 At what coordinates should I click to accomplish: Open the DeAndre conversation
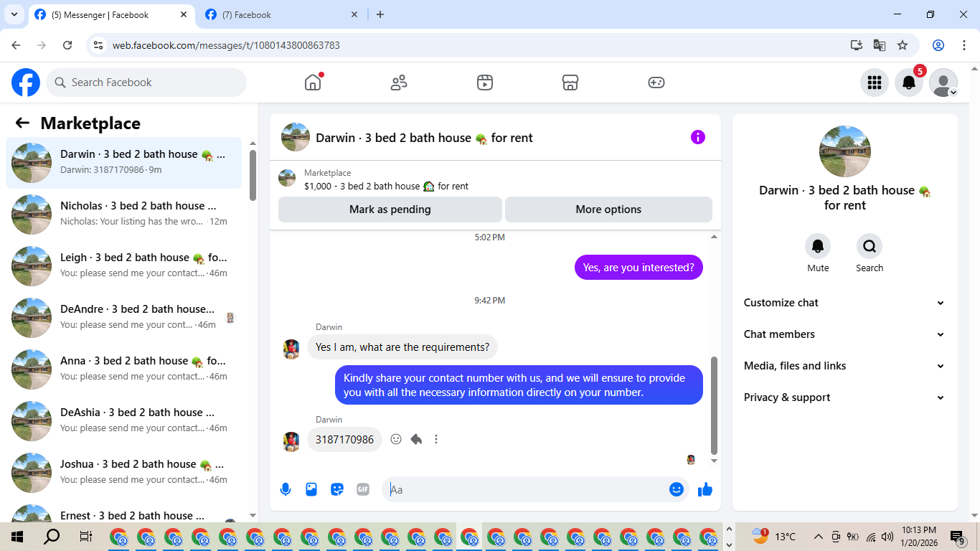coord(123,318)
